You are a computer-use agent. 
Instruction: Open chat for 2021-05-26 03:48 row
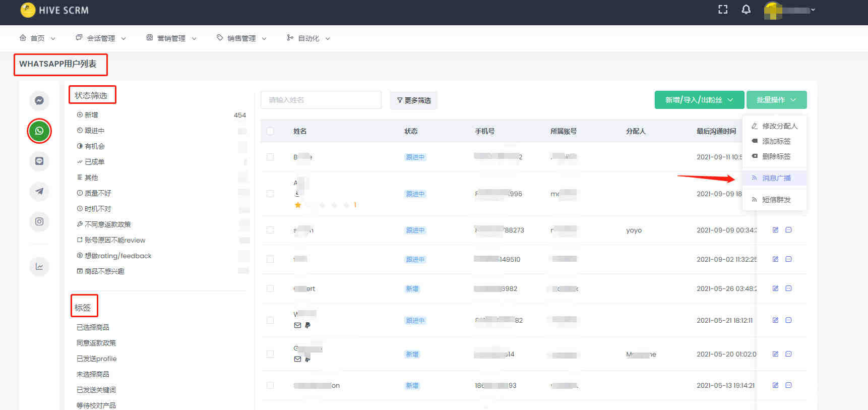[789, 288]
